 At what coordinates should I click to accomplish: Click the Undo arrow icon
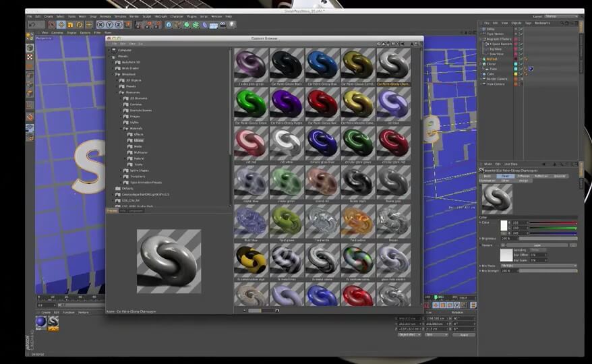[31, 25]
